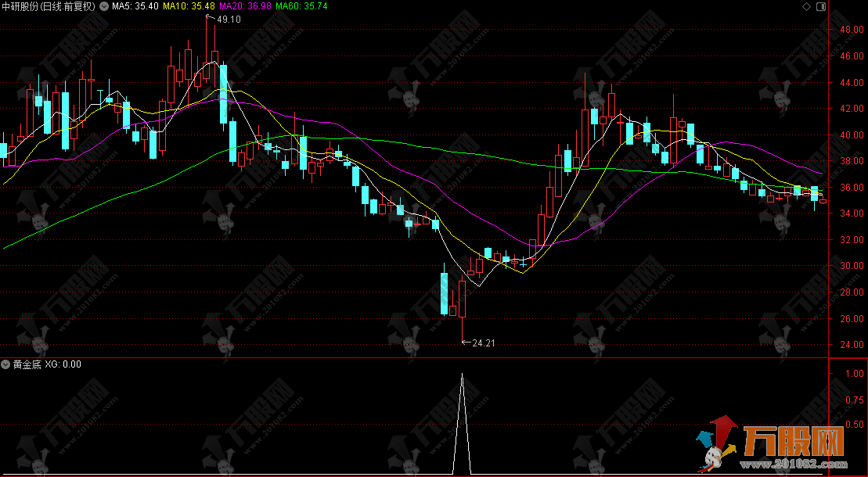Click the 1.00 indicator axis label
868x477 pixels.
(854, 374)
